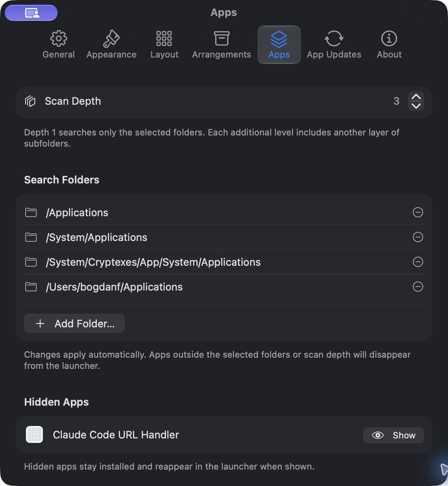The height and width of the screenshot is (486, 448).
Task: Select the /Applications row text
Action: tap(77, 213)
